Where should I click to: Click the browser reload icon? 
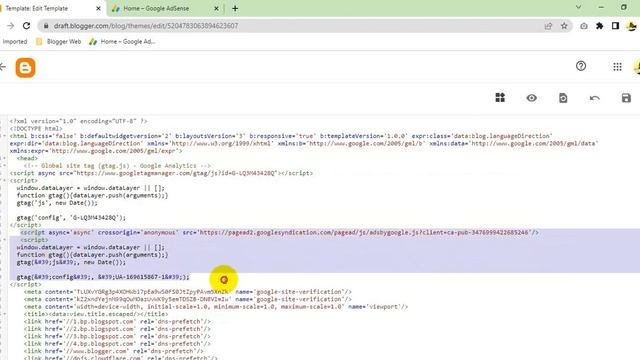coord(27,26)
